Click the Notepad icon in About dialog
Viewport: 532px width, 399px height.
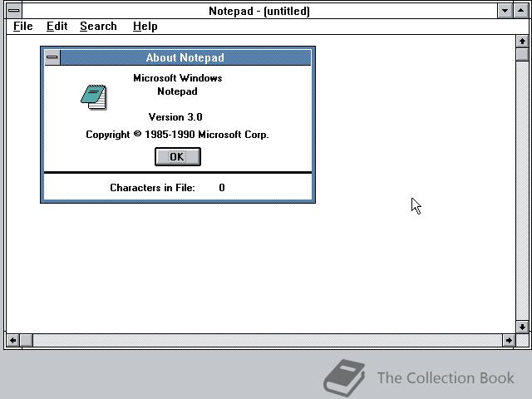pos(94,97)
